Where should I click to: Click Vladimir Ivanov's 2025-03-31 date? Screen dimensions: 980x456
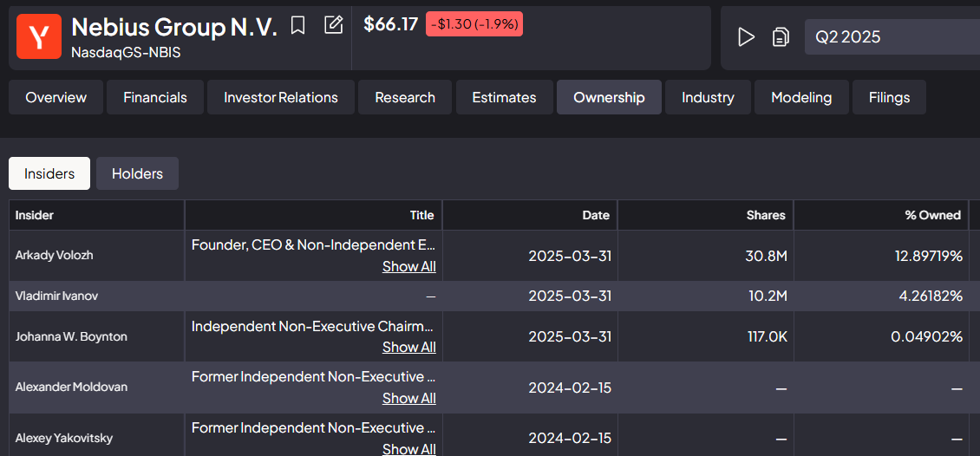coord(570,296)
